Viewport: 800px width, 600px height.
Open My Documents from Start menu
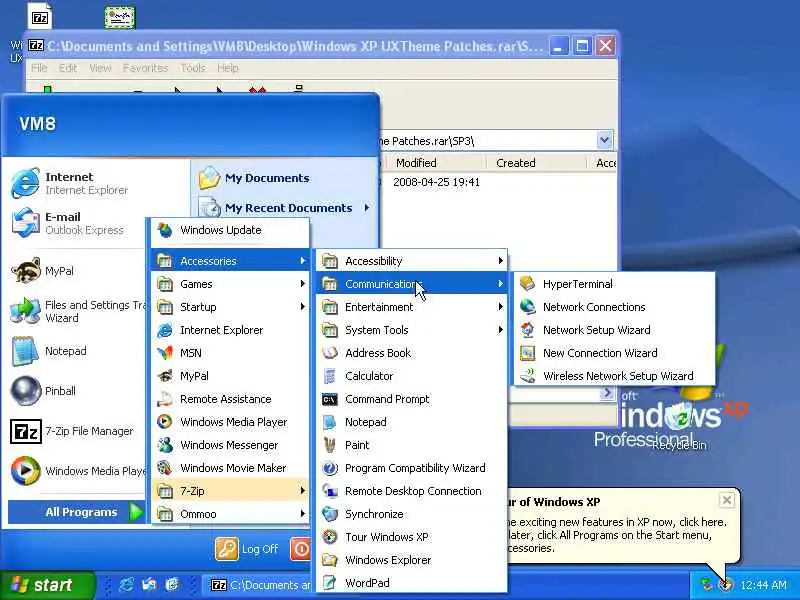[x=284, y=178]
